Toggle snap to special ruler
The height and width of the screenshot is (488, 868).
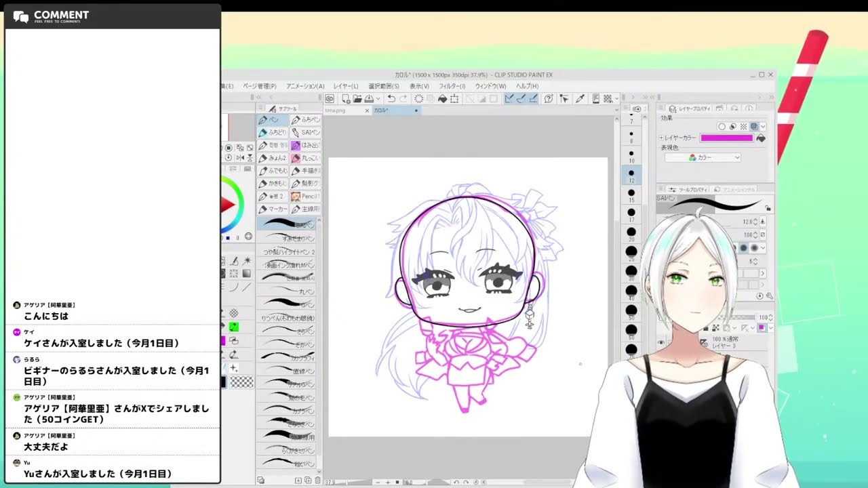click(521, 98)
